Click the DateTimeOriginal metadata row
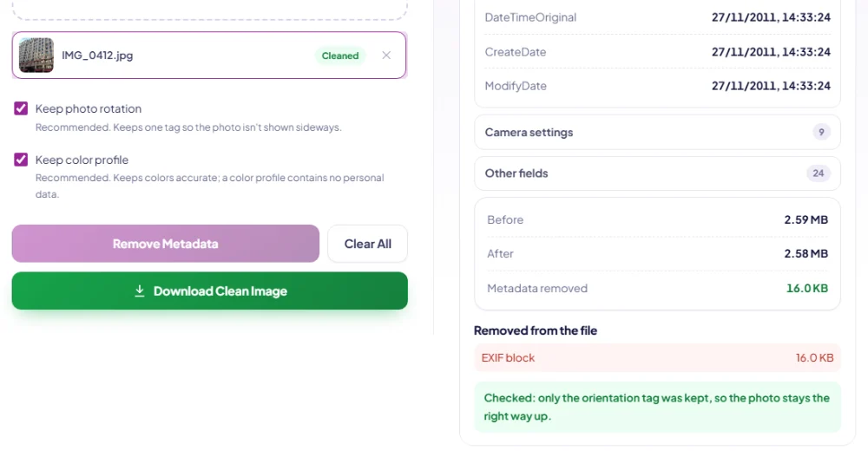868x457 pixels. 658,17
